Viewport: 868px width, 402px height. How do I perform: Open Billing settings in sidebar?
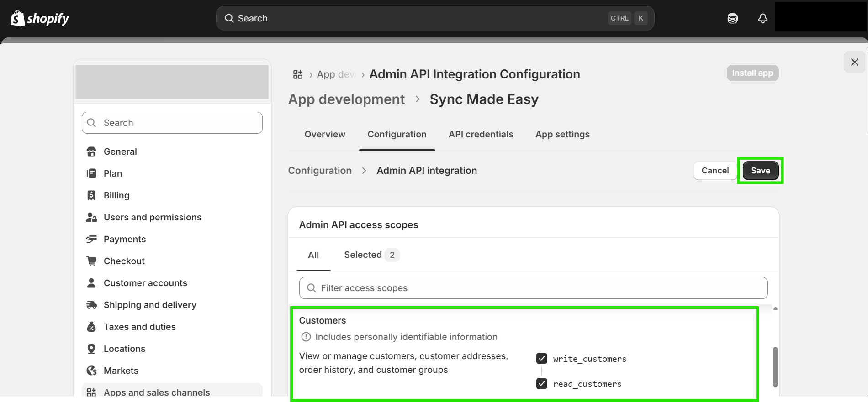116,195
